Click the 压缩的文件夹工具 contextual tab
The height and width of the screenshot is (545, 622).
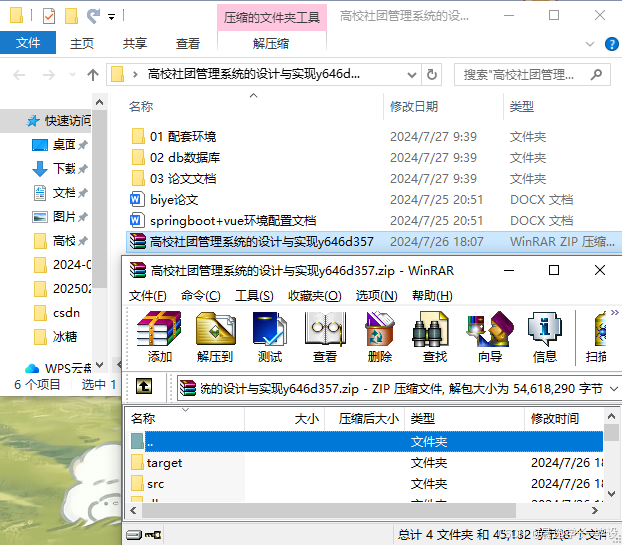pos(272,17)
